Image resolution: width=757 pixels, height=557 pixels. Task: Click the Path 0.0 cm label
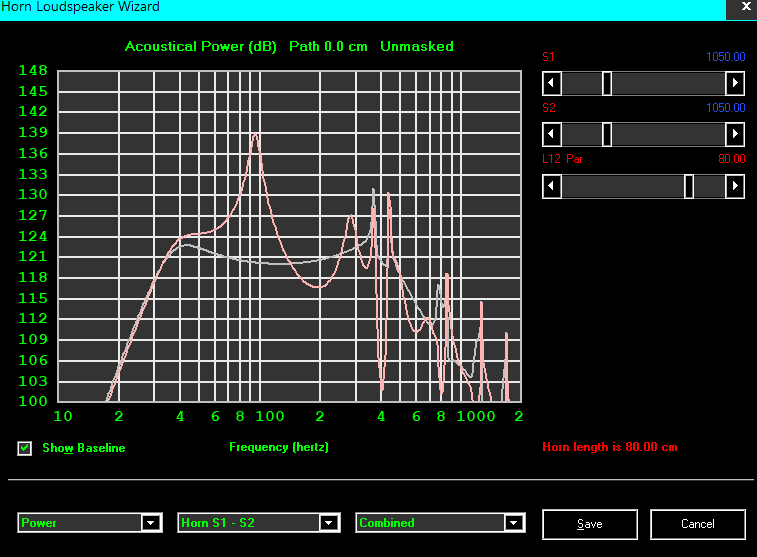pos(328,46)
